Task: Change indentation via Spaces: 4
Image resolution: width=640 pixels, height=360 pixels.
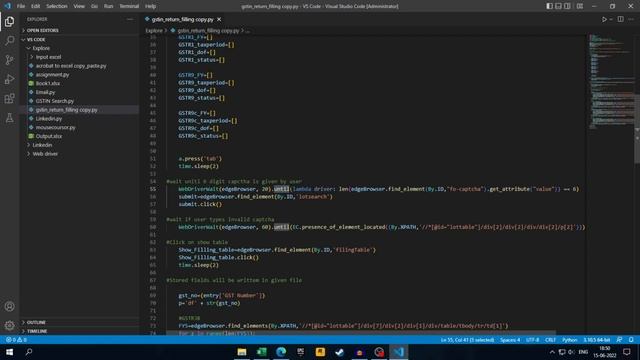Action: 510,340
